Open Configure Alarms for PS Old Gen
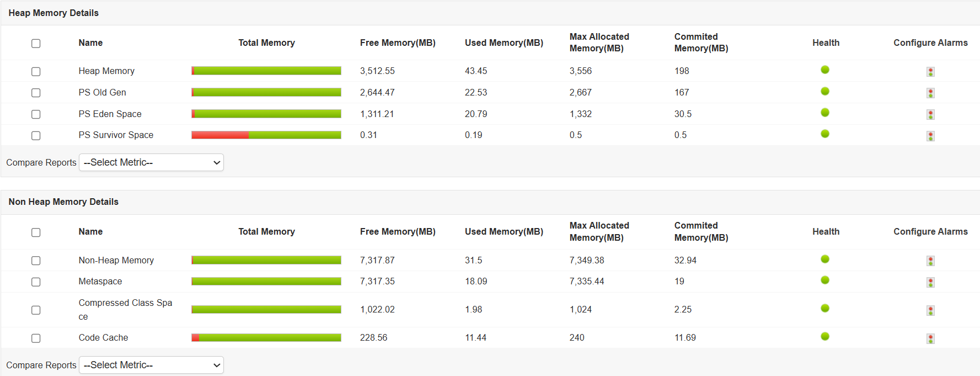 pos(930,93)
